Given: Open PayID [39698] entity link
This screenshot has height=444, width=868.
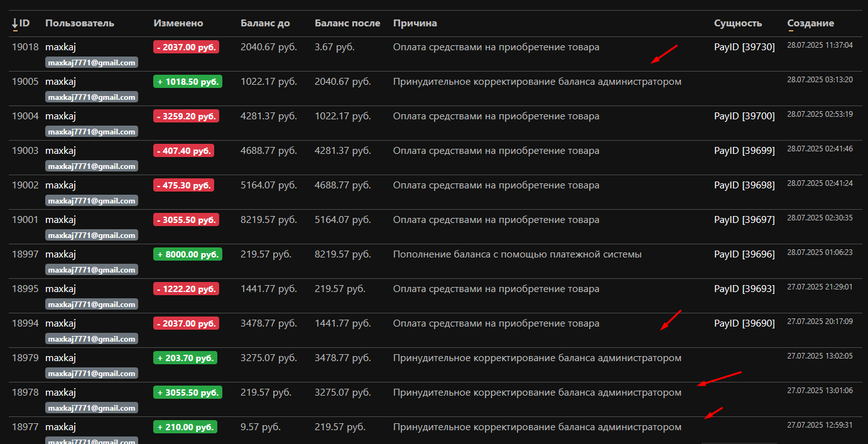Looking at the screenshot, I should (744, 185).
